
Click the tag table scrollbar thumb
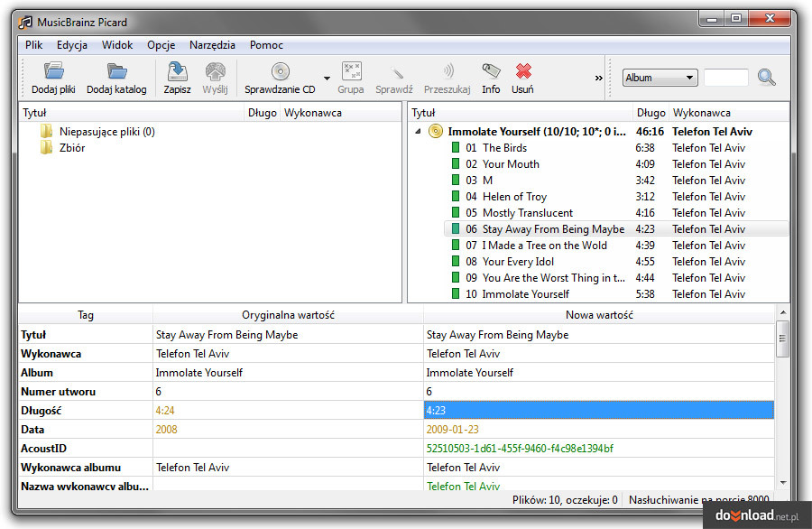pos(782,339)
